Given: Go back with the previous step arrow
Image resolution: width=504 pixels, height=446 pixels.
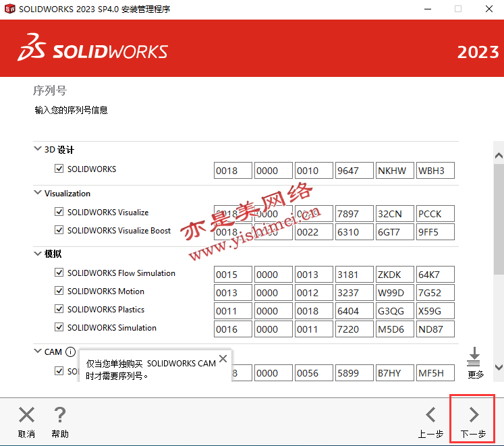Looking at the screenshot, I should point(430,414).
